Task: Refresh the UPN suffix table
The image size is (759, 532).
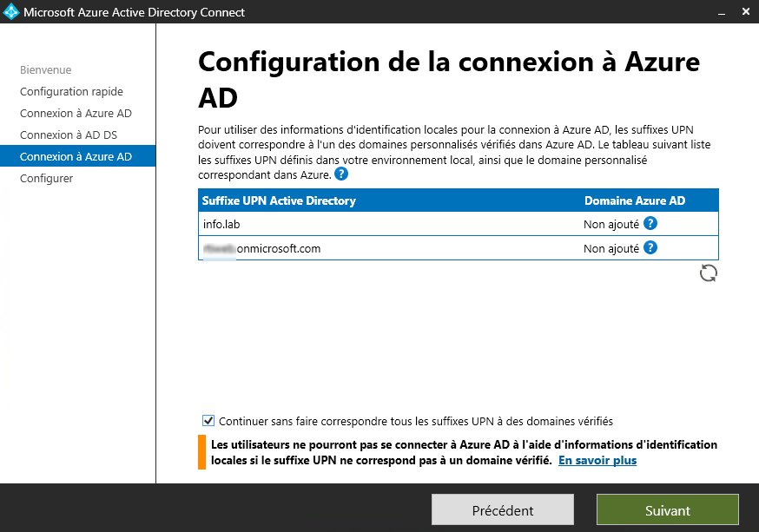Action: click(708, 273)
